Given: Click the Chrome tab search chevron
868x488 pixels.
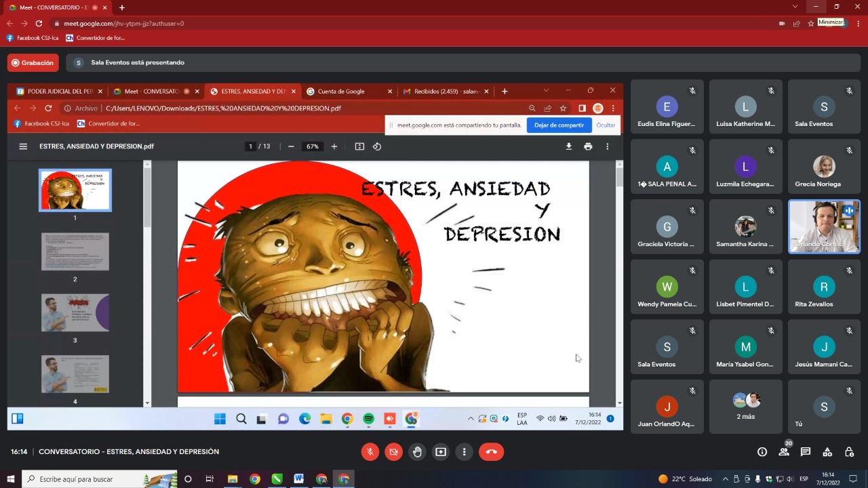Looking at the screenshot, I should point(795,7).
